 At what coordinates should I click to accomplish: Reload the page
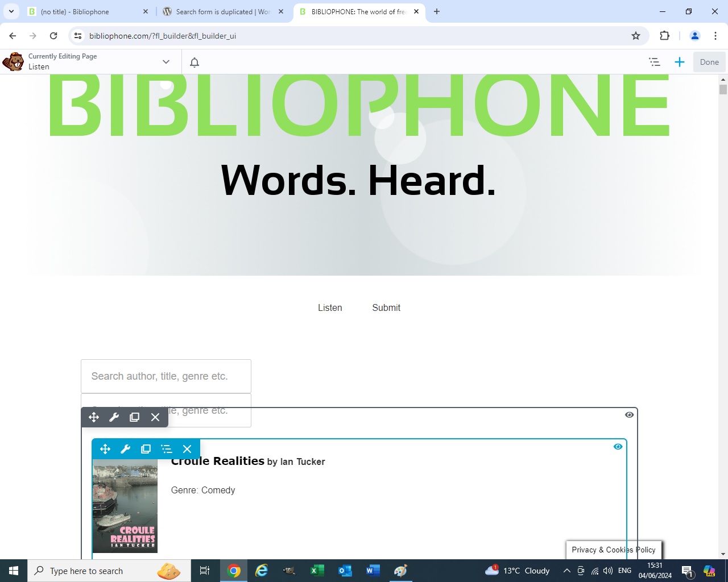tap(53, 36)
